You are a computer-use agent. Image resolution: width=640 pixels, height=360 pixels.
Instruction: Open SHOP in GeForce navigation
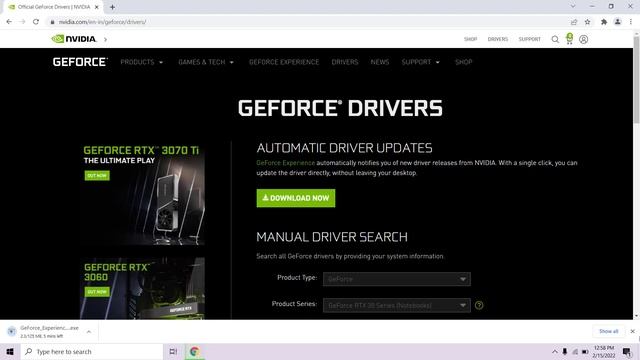[x=464, y=62]
